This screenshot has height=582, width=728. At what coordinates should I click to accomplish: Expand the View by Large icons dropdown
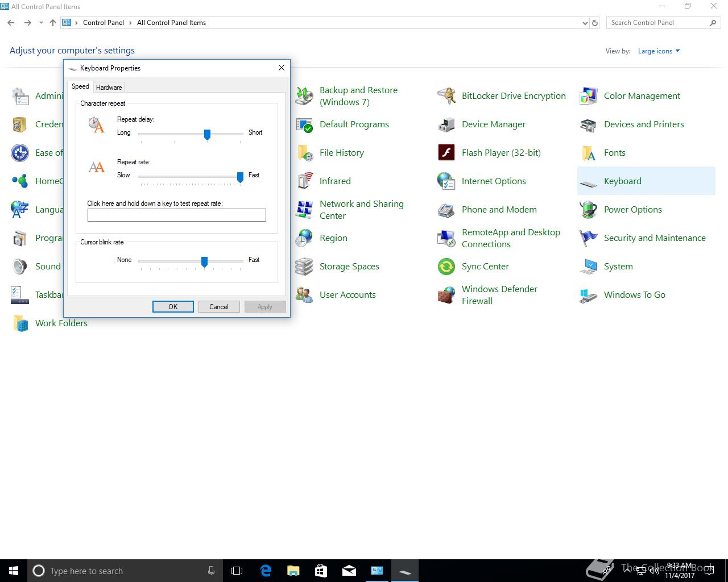(x=659, y=51)
